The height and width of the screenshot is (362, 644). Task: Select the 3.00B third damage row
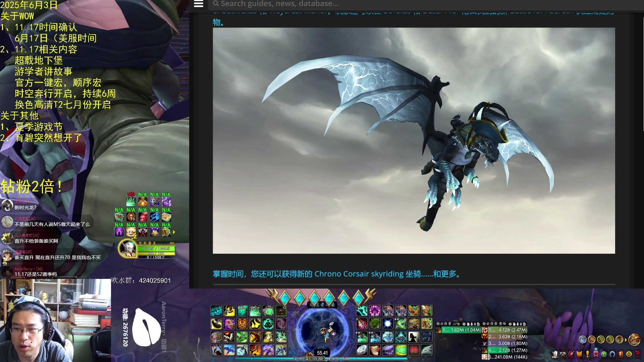point(505,344)
